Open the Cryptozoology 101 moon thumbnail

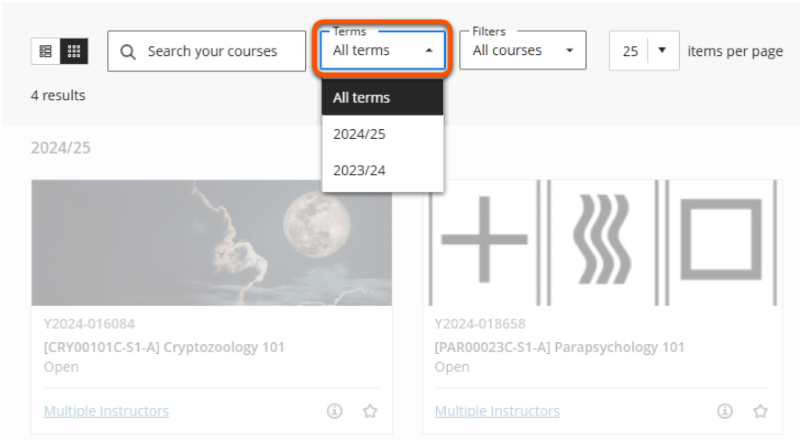(211, 243)
